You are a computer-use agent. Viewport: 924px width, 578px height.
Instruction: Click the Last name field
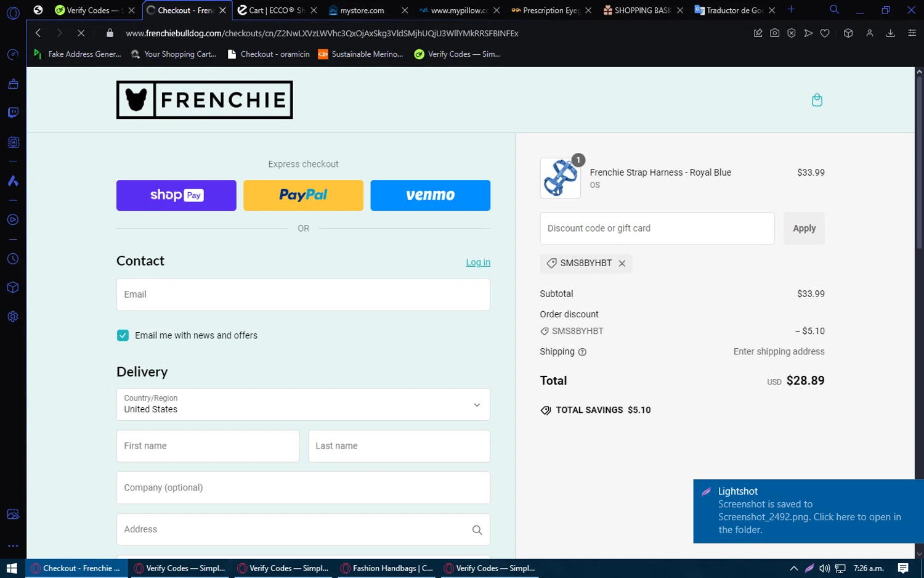[x=399, y=446]
